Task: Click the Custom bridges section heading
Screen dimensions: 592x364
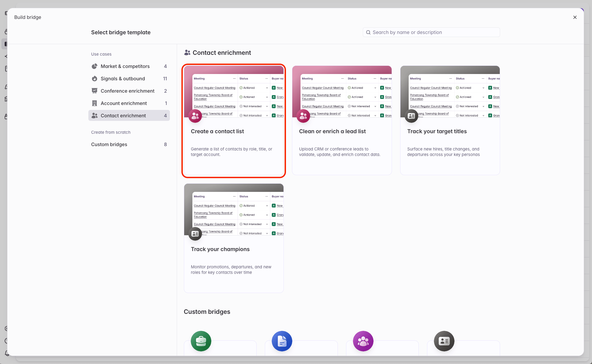Action: [x=207, y=312]
